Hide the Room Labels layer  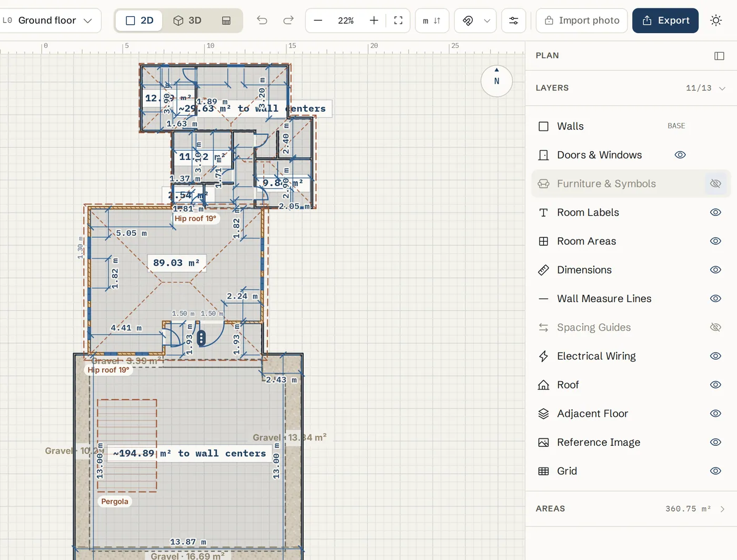[x=715, y=213]
